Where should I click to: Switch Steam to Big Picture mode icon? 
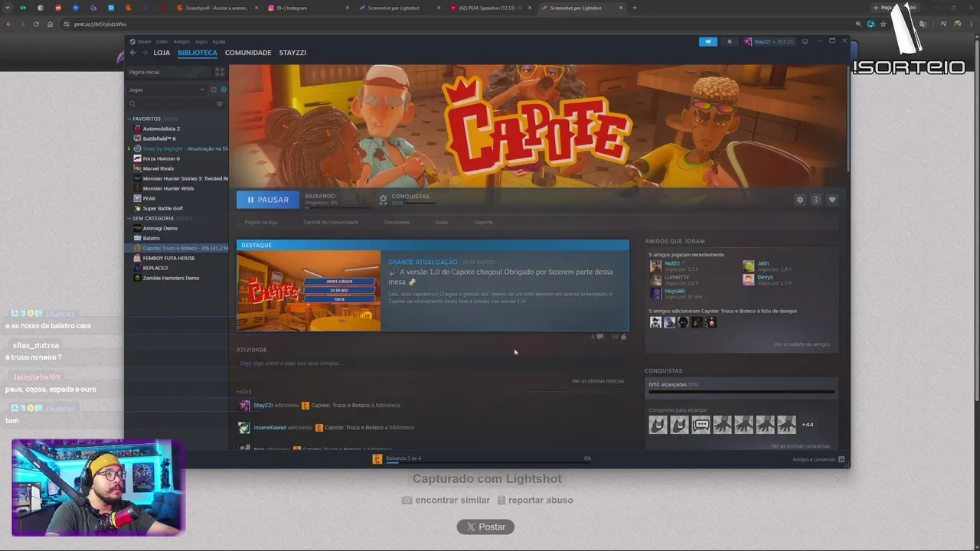[805, 41]
